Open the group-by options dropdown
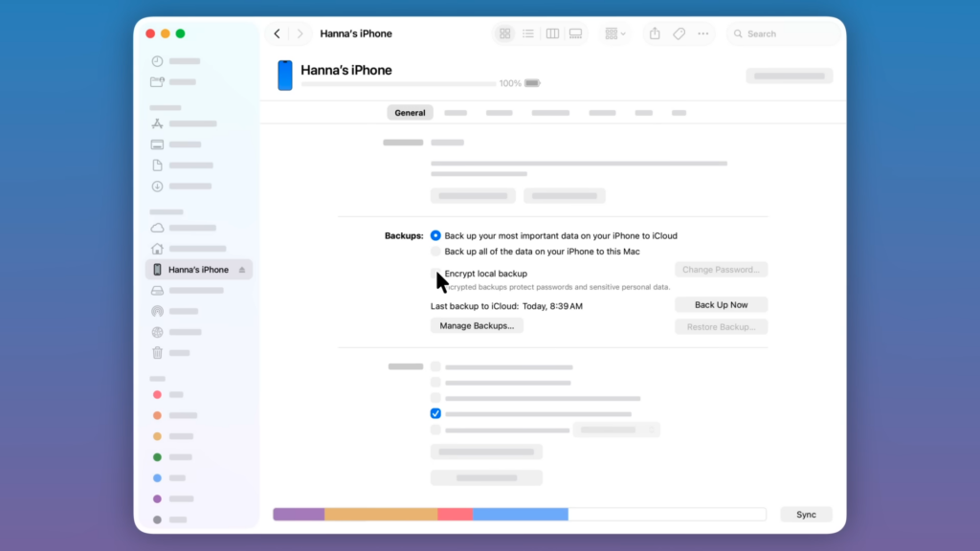The image size is (980, 551). pyautogui.click(x=615, y=33)
